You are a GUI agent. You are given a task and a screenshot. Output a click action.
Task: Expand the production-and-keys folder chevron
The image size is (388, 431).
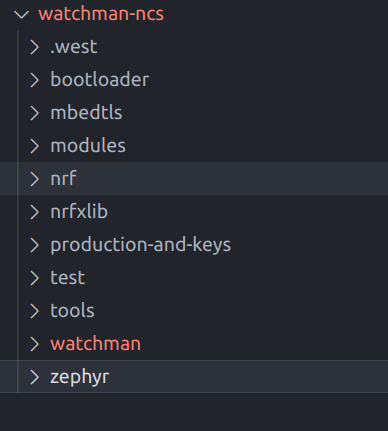click(35, 245)
